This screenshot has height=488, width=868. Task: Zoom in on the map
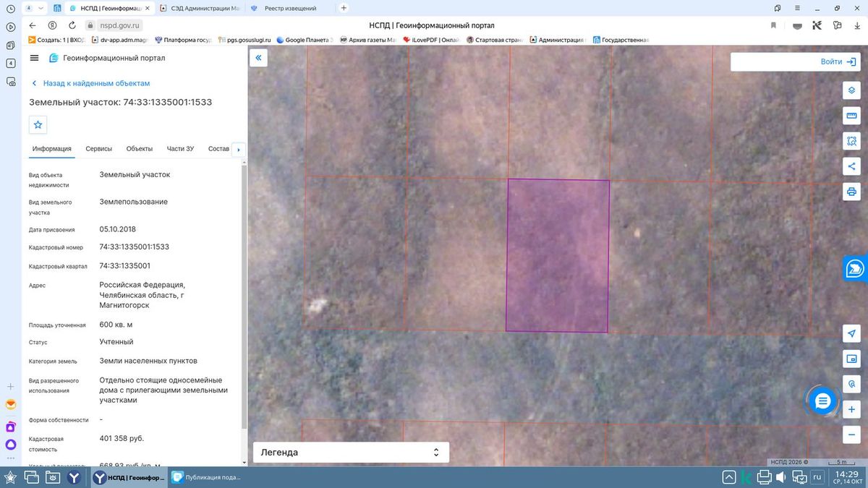click(x=851, y=410)
